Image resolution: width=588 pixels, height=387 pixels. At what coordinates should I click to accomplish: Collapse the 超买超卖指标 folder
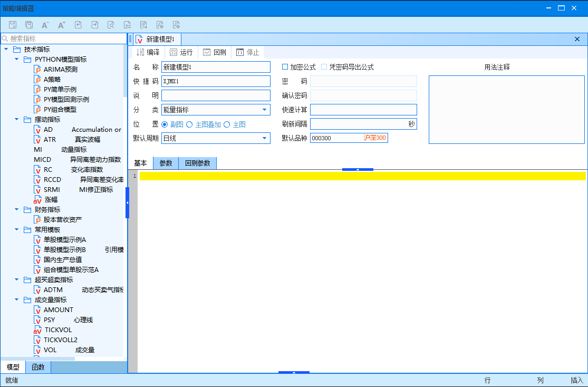pos(16,279)
